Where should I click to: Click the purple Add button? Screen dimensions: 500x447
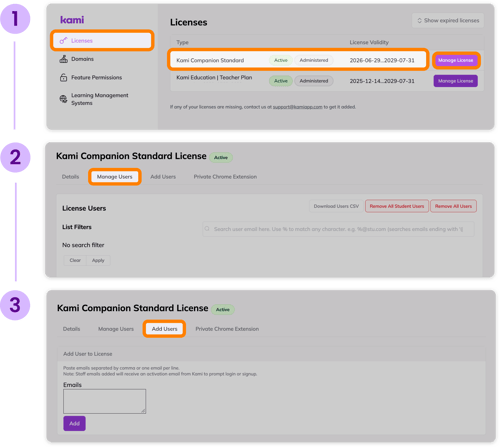(74, 423)
